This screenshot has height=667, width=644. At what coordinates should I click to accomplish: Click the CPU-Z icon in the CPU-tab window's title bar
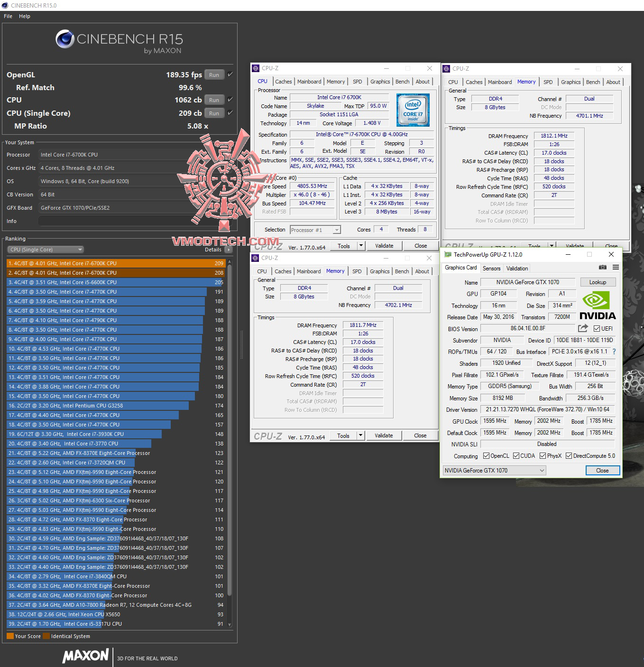tap(256, 68)
